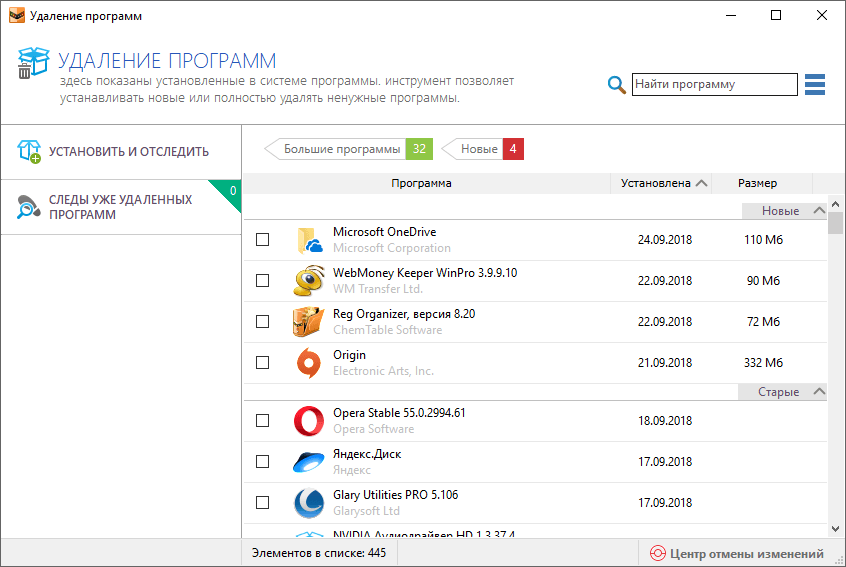
Task: Open СЛЕДЫ УЖЕ УДАЛЕННЫХ ПРОГРАММ section
Action: tap(121, 207)
